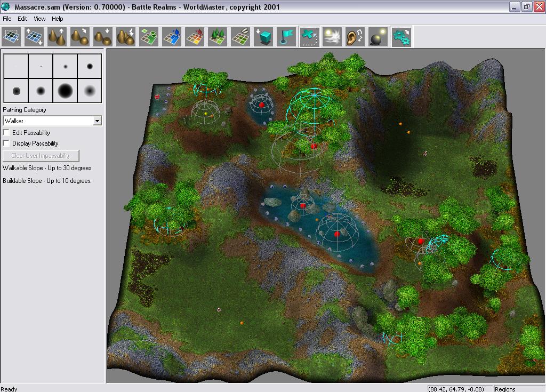This screenshot has height=392, width=546.
Task: Choose the pathing cross tool
Action: point(310,37)
